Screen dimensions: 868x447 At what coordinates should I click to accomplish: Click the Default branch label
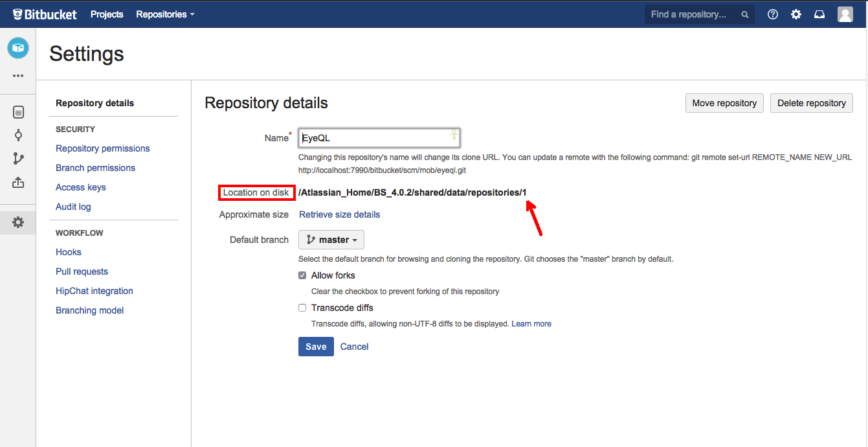259,240
